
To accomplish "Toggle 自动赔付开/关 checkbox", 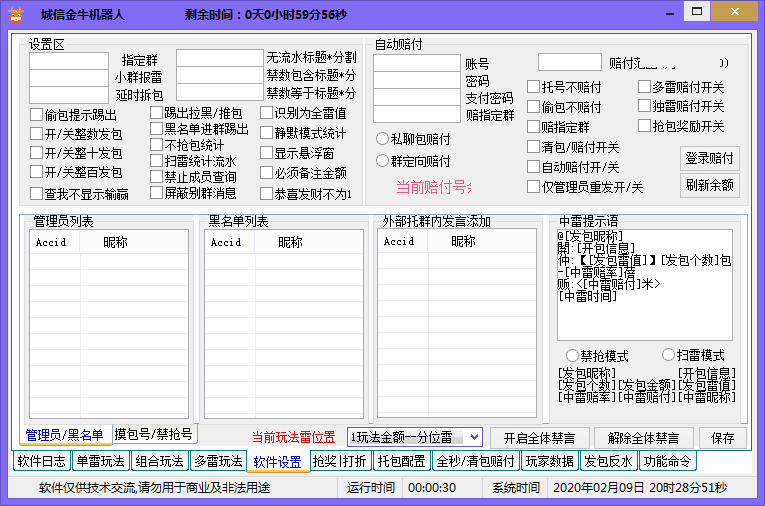I will [x=534, y=167].
